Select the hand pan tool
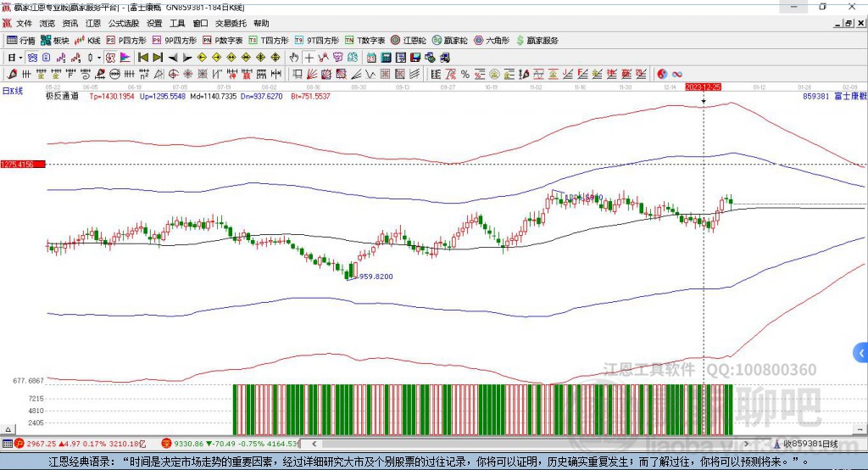Image resolution: width=868 pixels, height=470 pixels. (294, 58)
